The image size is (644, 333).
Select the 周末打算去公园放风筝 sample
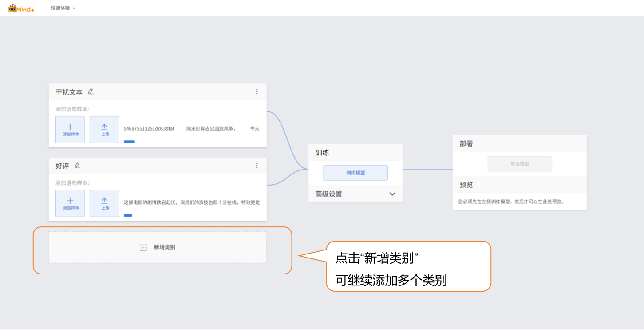point(210,129)
